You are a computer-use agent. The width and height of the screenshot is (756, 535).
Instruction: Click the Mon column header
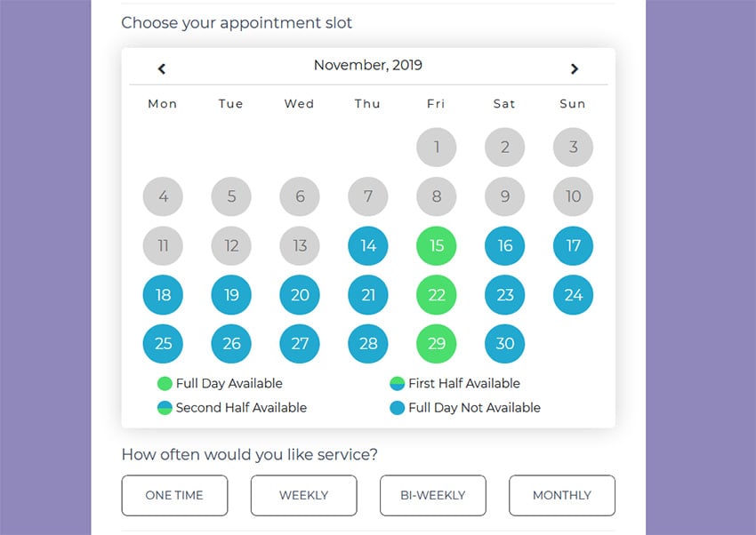[162, 103]
